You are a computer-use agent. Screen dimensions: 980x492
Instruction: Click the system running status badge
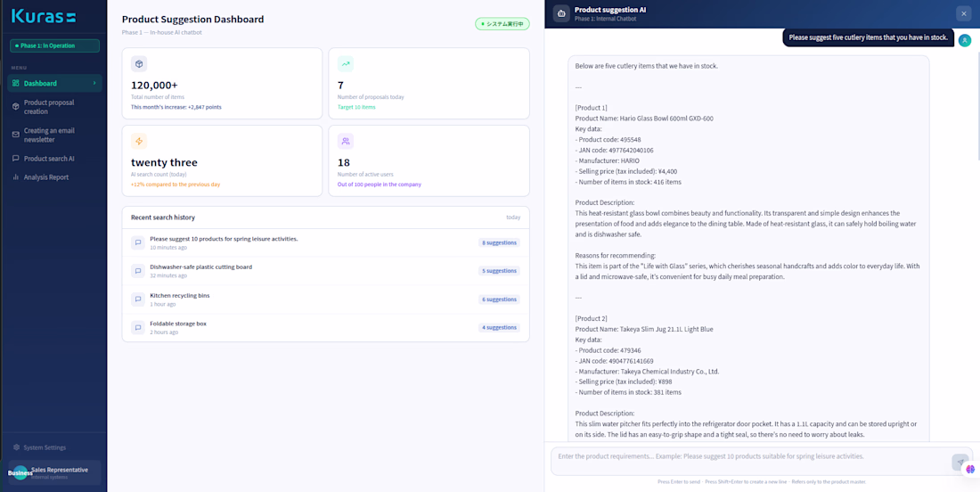(502, 24)
